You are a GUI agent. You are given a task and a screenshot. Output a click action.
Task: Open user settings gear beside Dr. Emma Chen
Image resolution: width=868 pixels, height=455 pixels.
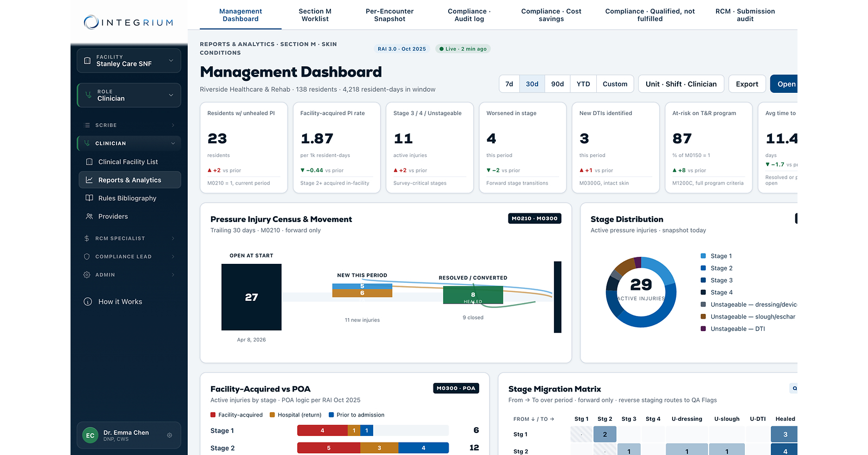pyautogui.click(x=170, y=435)
